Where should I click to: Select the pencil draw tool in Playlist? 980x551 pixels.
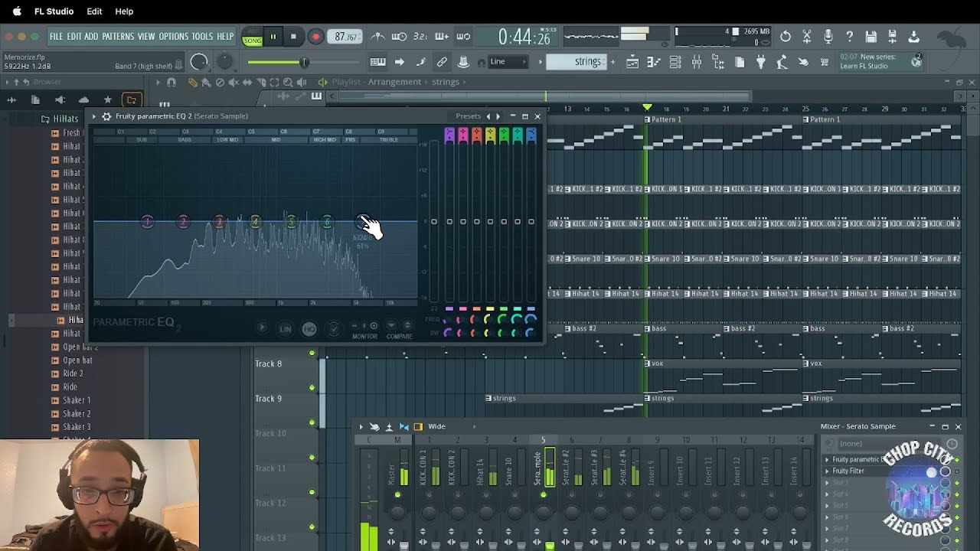click(192, 82)
